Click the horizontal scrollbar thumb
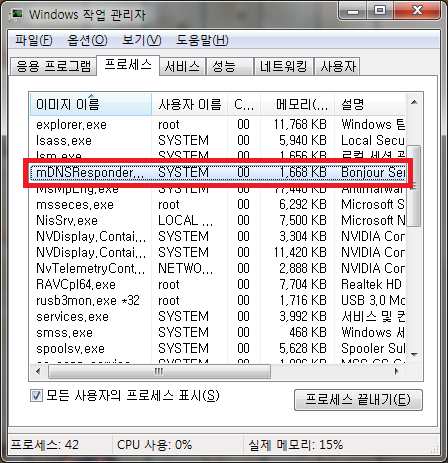 tap(159, 371)
